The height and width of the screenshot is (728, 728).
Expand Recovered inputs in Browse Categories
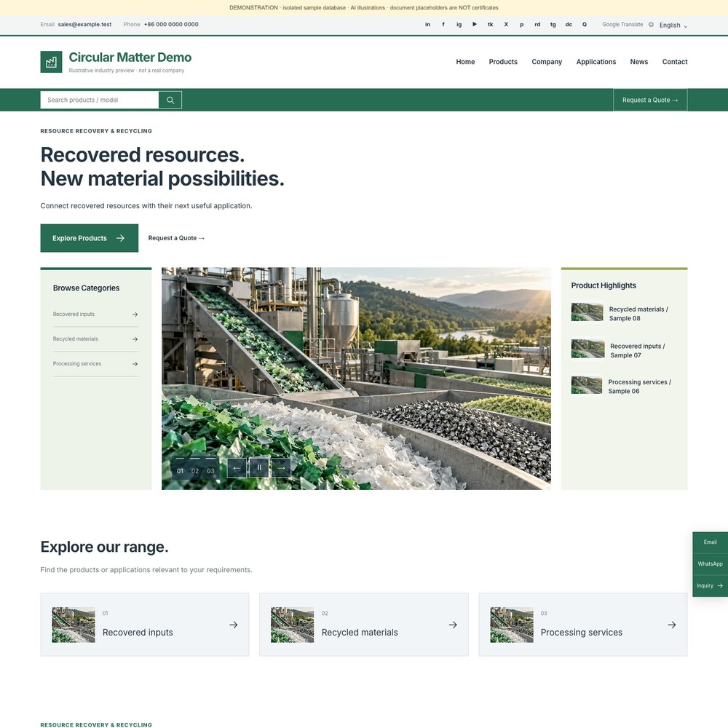pos(95,314)
